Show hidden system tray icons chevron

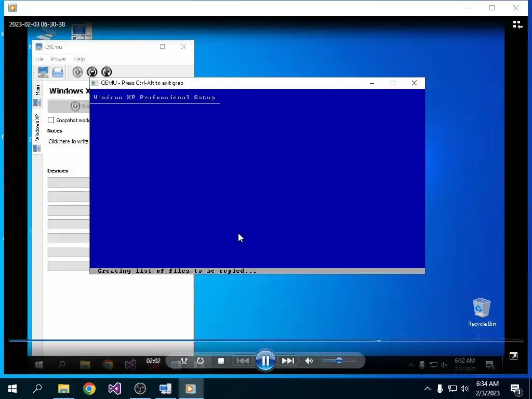point(428,389)
